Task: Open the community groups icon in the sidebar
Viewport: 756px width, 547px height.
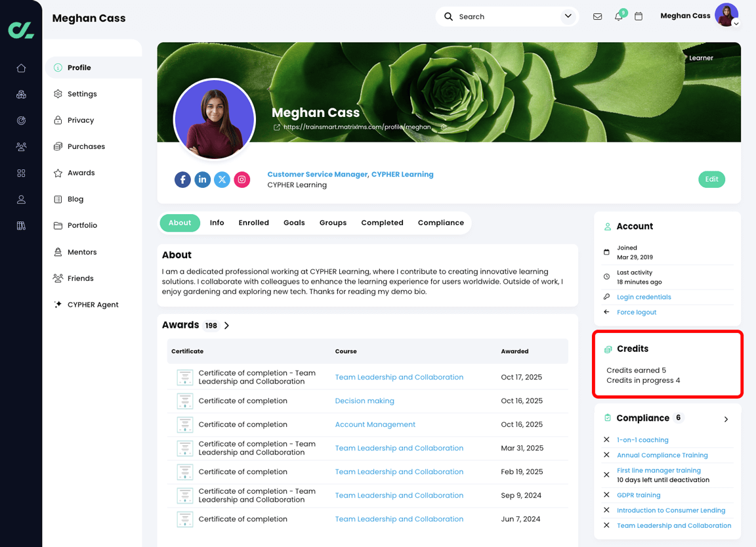Action: point(21,146)
